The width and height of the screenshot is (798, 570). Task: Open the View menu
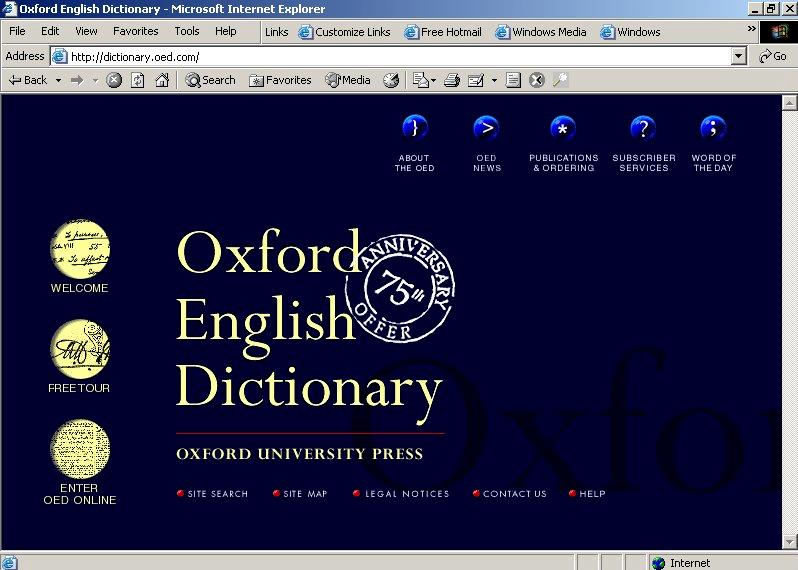point(86,31)
